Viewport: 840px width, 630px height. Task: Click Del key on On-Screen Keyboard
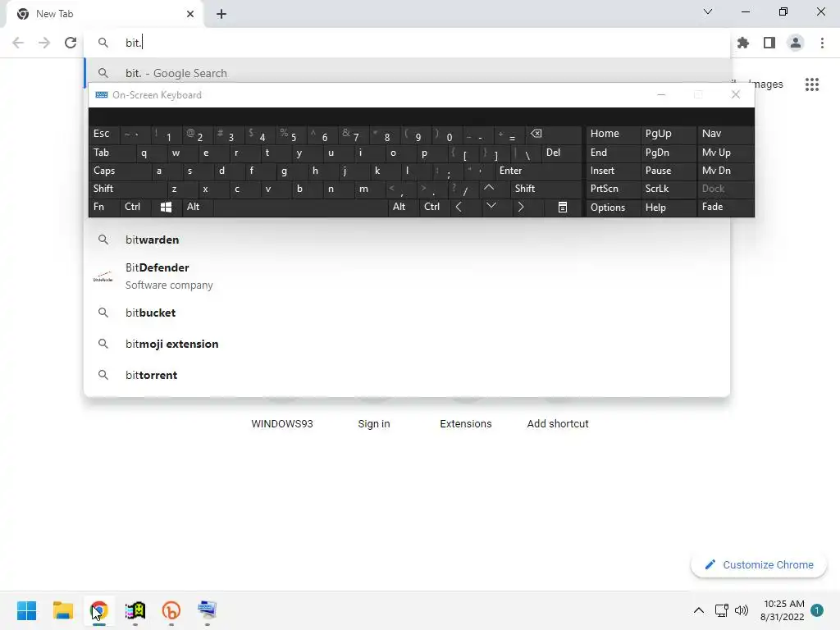point(561,153)
